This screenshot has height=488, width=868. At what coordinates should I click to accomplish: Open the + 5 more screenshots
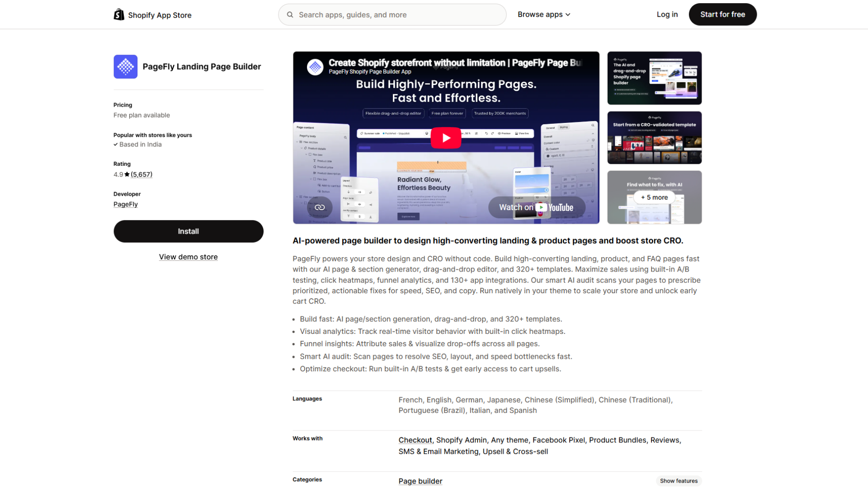[x=654, y=197]
